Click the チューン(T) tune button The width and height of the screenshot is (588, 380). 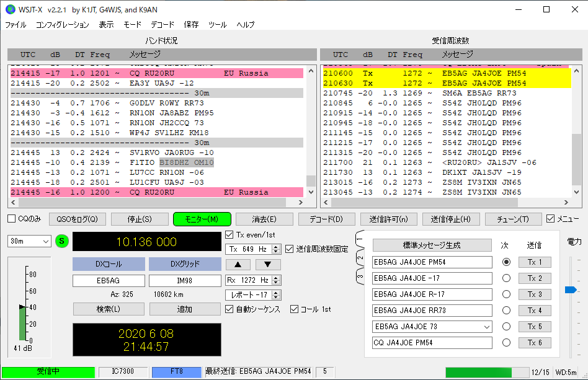[x=513, y=219]
